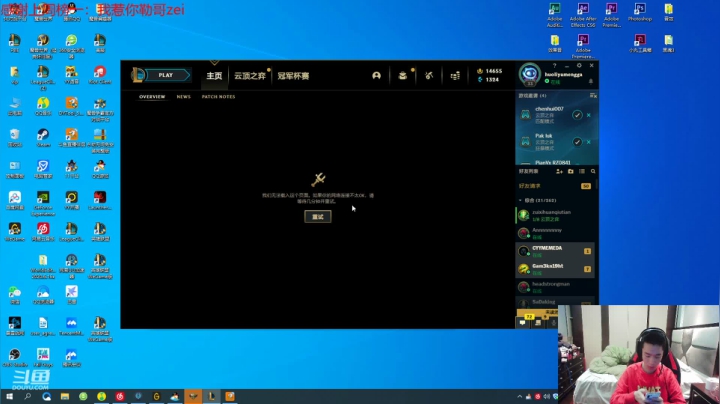Collapse the 游戏邀请 game invites panel
Screen dimensions: 720x404
pos(593,95)
